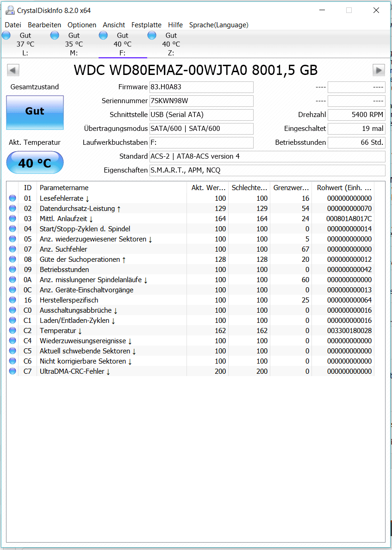
Task: Open the Festplatte menu
Action: pos(146,25)
